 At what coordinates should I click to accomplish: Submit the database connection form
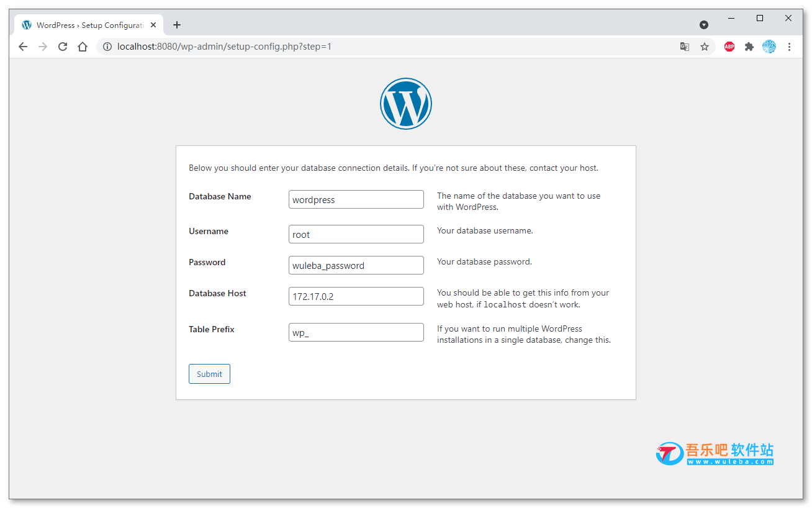click(x=209, y=374)
